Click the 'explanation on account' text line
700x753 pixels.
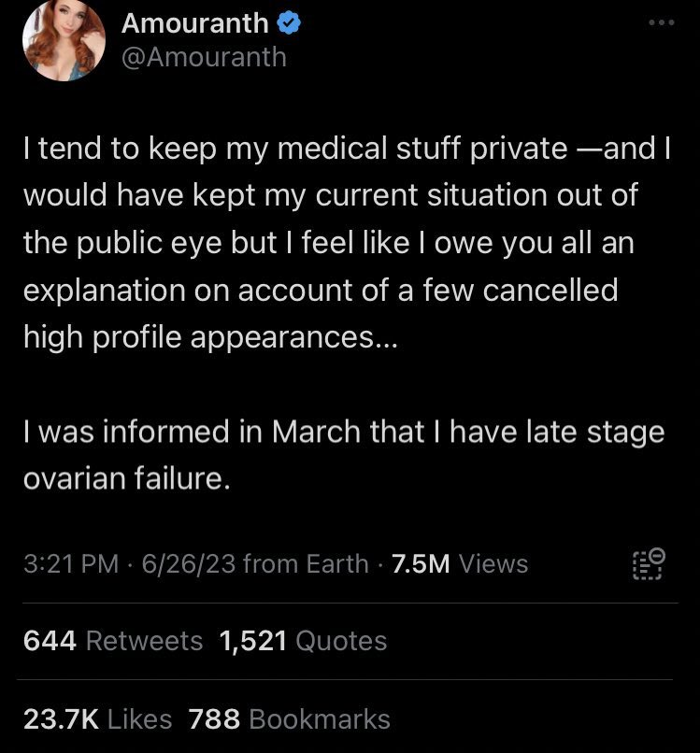click(x=321, y=291)
